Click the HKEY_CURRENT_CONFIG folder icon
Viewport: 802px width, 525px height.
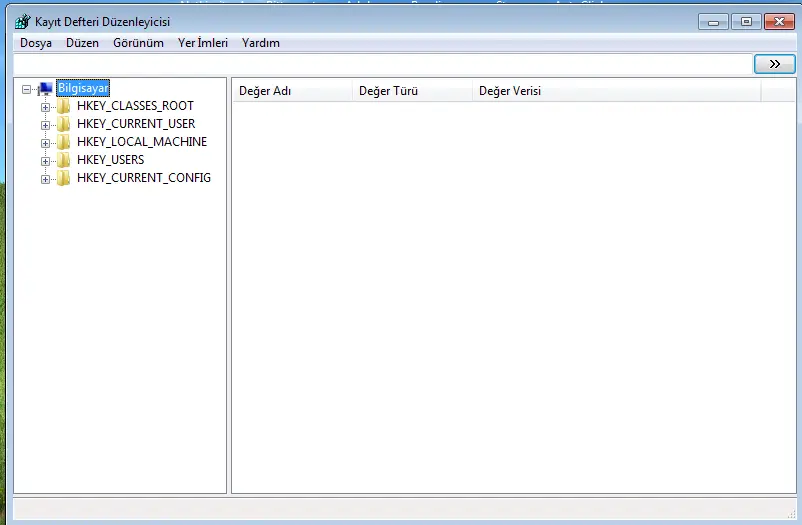click(x=63, y=178)
